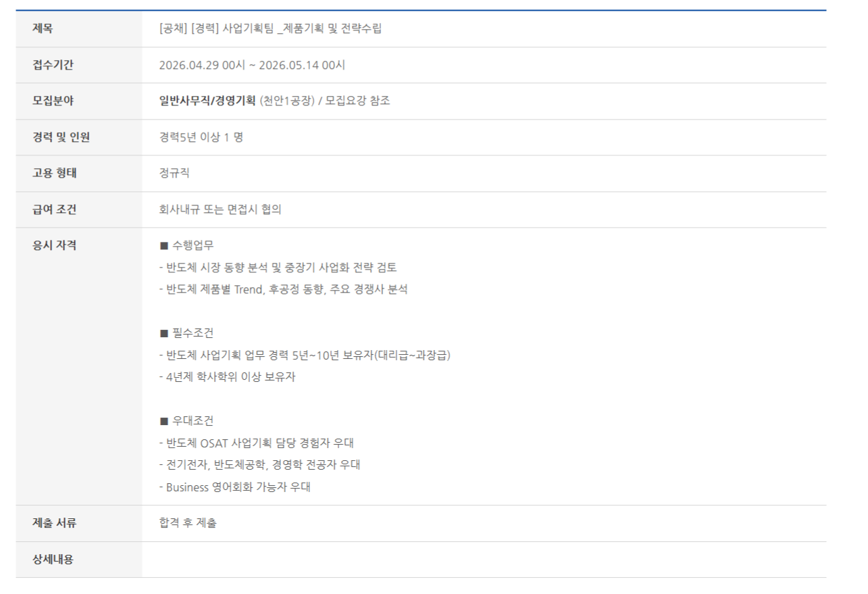The height and width of the screenshot is (594, 868).
Task: Click the job title text 사업기획팀 제품기획
Action: pos(270,29)
